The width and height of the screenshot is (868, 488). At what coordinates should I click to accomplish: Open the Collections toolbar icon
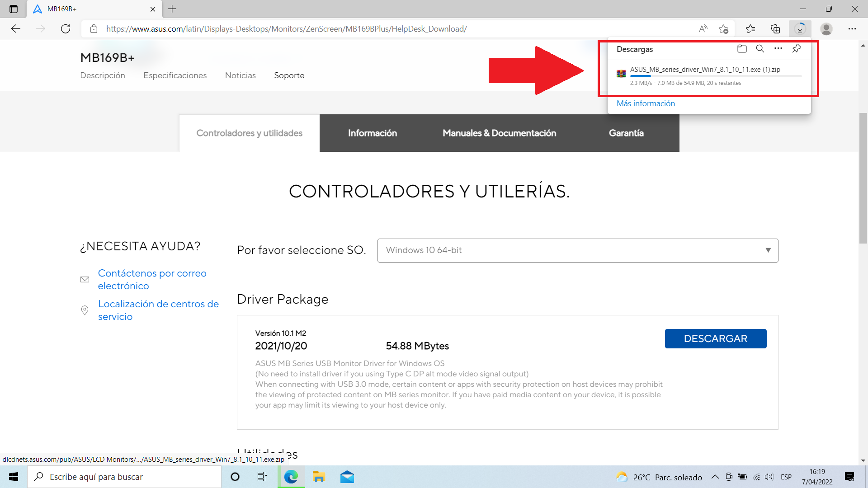coord(775,29)
